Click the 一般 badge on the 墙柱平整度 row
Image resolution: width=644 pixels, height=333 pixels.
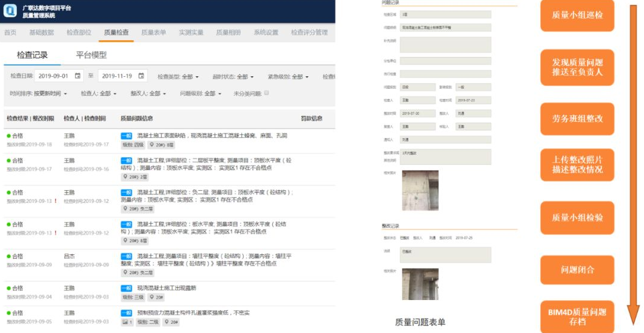pos(127,257)
